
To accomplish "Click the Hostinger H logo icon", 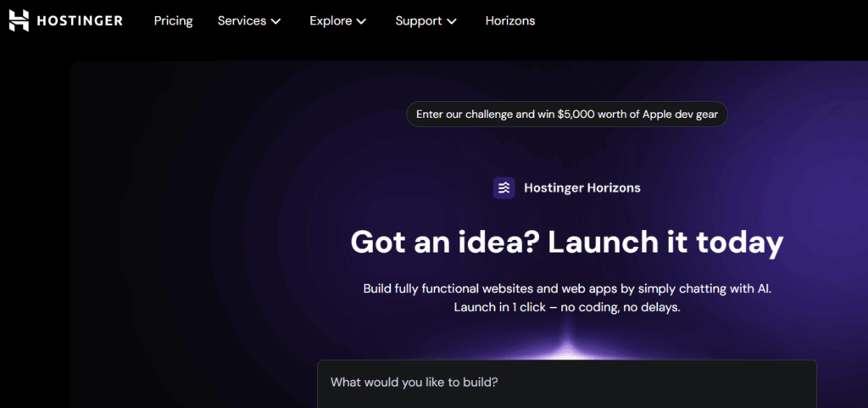I will (x=19, y=20).
